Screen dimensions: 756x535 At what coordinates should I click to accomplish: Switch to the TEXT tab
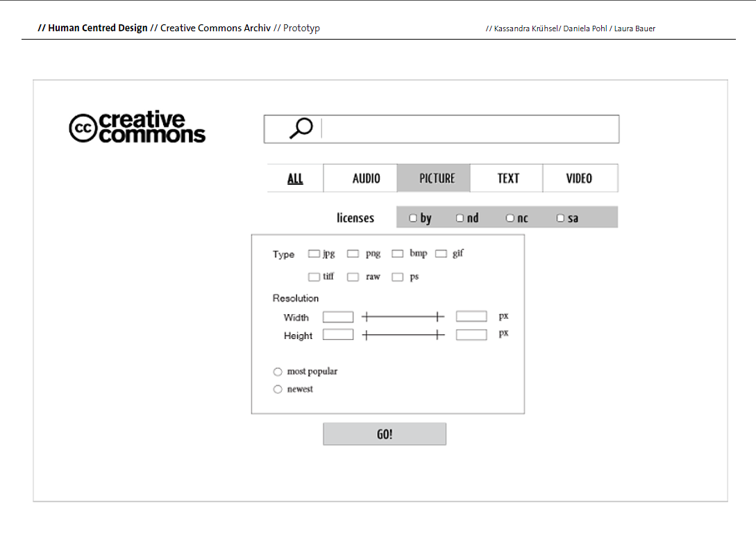507,179
